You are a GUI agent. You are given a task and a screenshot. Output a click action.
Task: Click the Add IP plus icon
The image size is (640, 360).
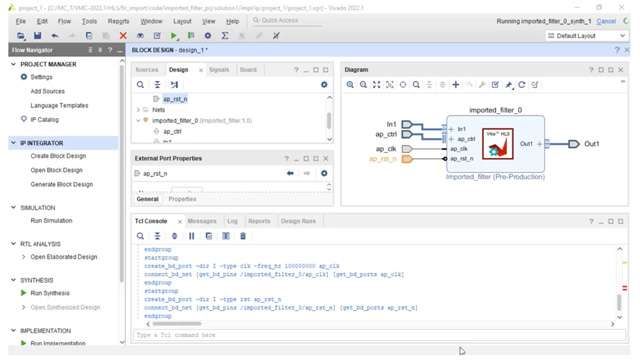click(456, 84)
